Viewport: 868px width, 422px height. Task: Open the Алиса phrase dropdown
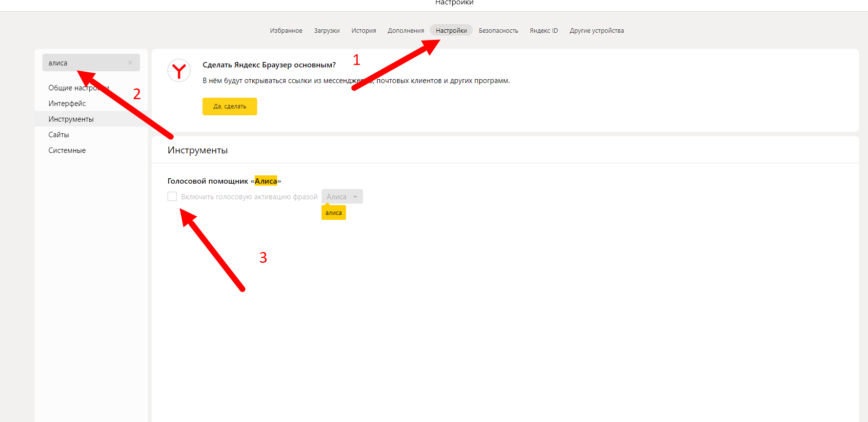pyautogui.click(x=342, y=196)
